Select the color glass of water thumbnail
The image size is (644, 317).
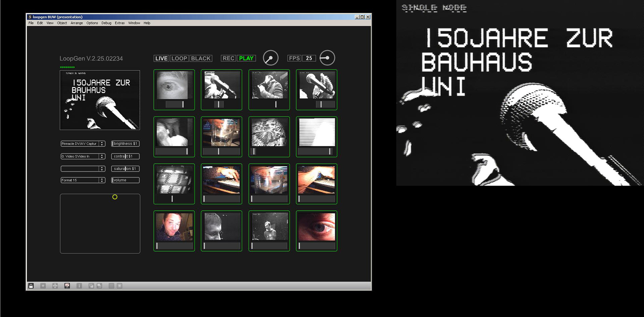point(221,132)
